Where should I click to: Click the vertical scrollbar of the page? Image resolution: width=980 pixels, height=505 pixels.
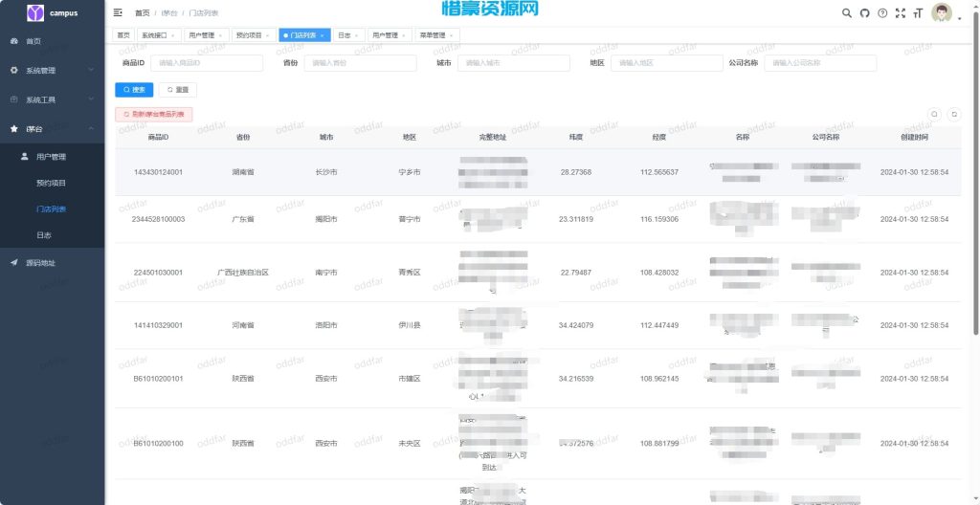976,175
